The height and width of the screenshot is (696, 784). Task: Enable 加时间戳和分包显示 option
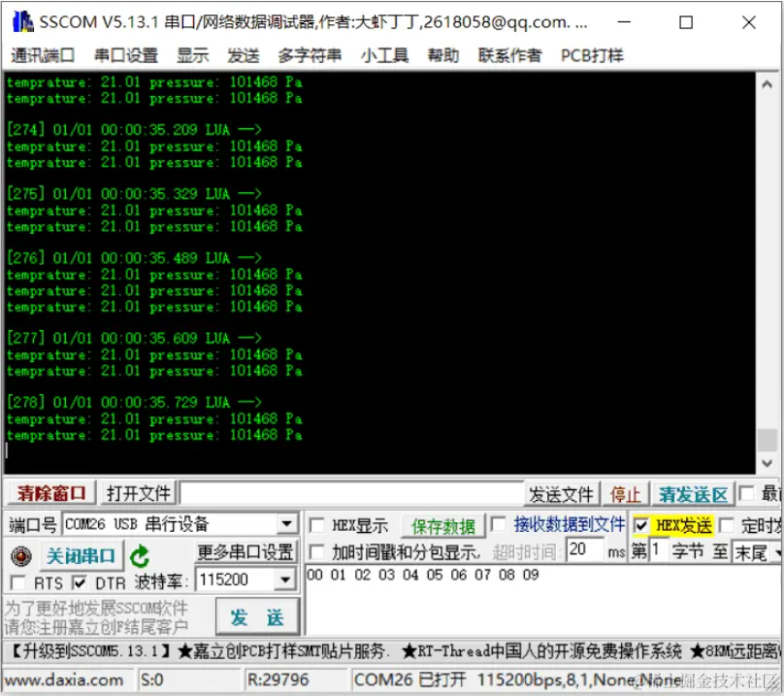(x=315, y=549)
